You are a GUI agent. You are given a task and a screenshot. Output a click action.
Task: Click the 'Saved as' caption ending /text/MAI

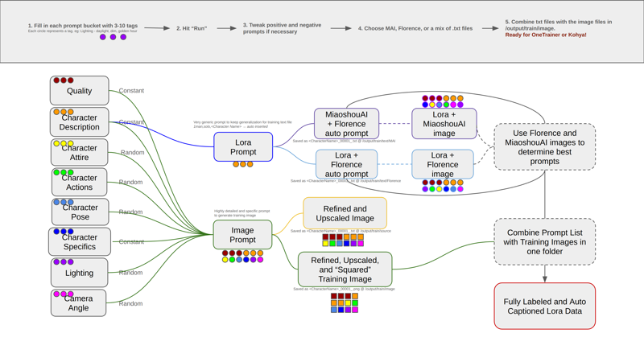(x=344, y=142)
